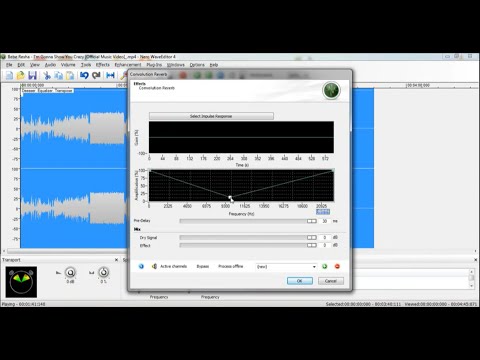Click the Open folder toolbar icon
The image size is (480, 360).
pos(20,76)
